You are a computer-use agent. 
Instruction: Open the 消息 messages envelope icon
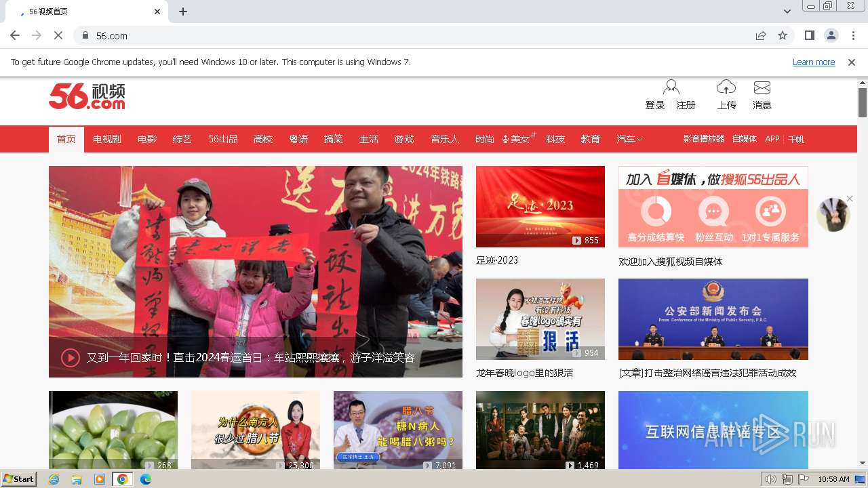762,87
